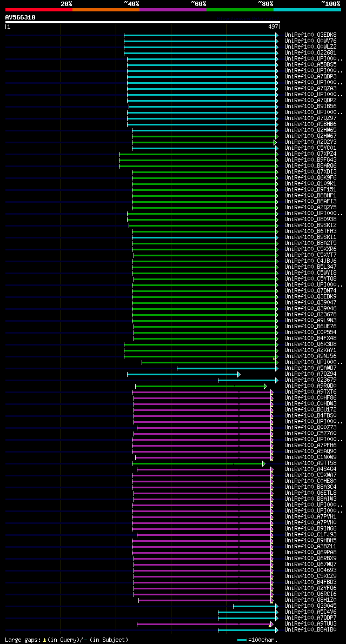Open the UniRef100_A5C4V6 hit
The width and height of the screenshot is (346, 644).
pyautogui.click(x=310, y=613)
